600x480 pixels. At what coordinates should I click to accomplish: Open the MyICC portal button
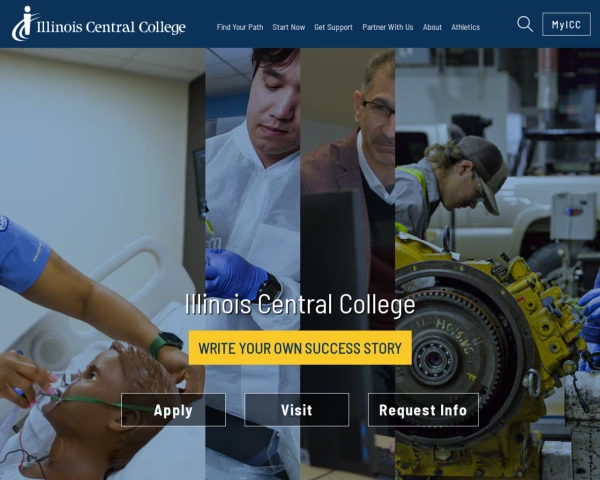tap(566, 24)
